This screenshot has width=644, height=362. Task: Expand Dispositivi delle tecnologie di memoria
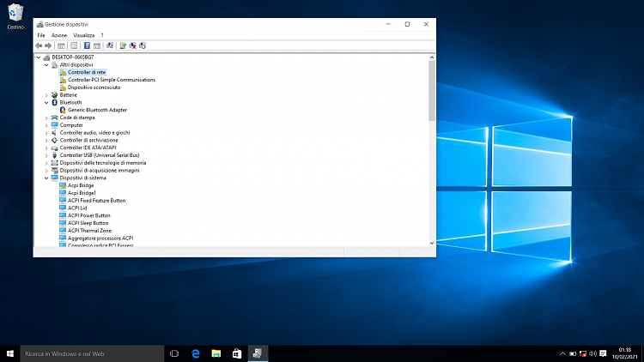[x=46, y=163]
